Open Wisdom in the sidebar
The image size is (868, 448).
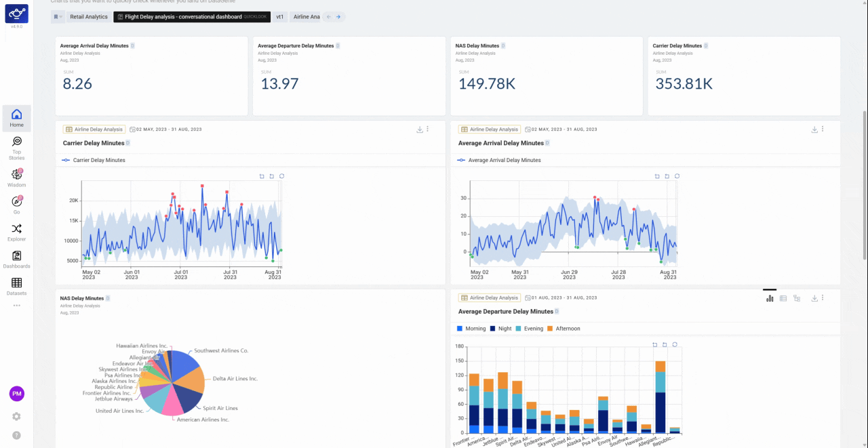coord(16,178)
